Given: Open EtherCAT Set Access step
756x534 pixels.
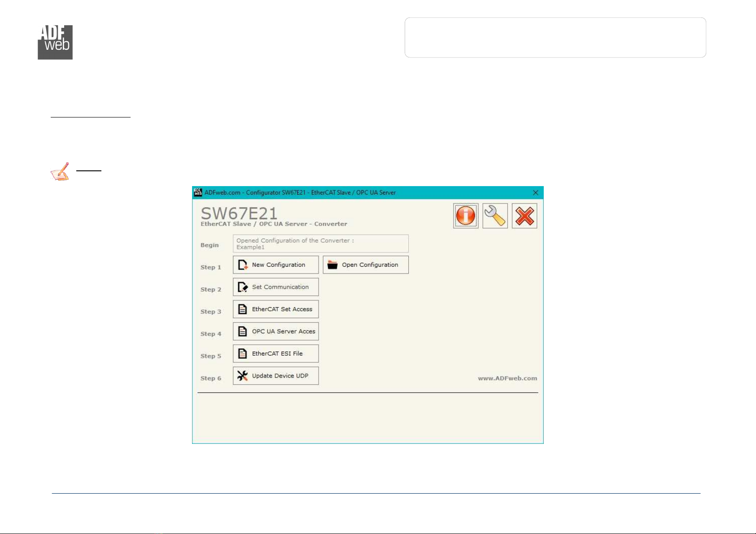Looking at the screenshot, I should (x=275, y=309).
